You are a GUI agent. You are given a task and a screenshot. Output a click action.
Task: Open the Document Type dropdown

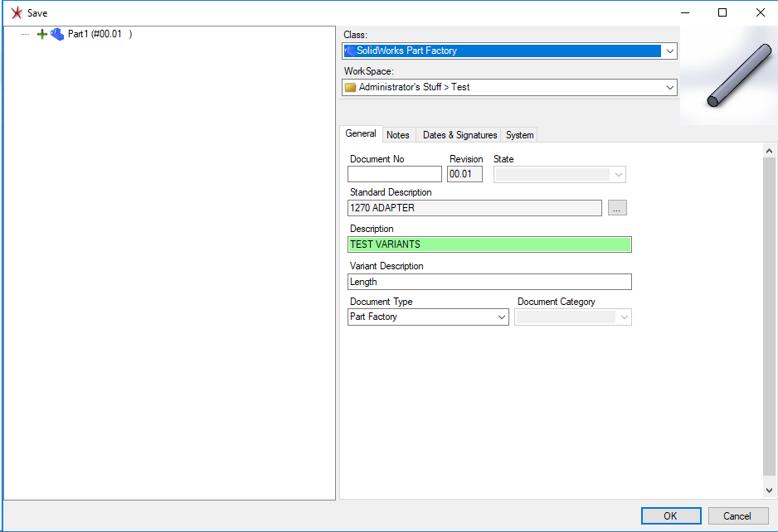pos(501,317)
